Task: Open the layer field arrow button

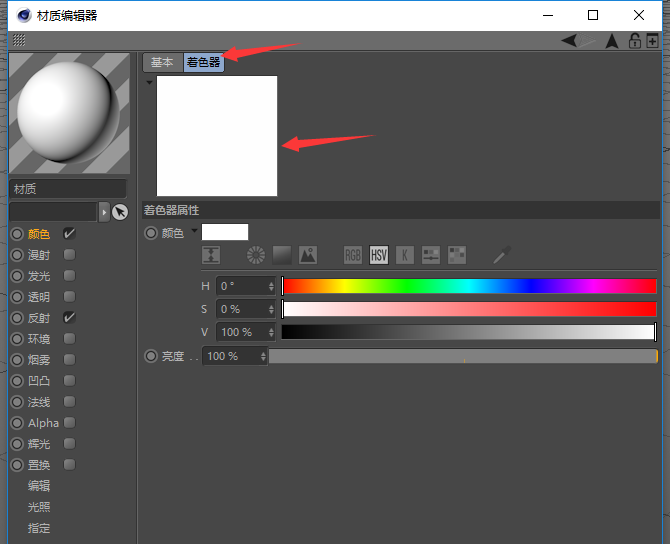Action: tap(104, 212)
